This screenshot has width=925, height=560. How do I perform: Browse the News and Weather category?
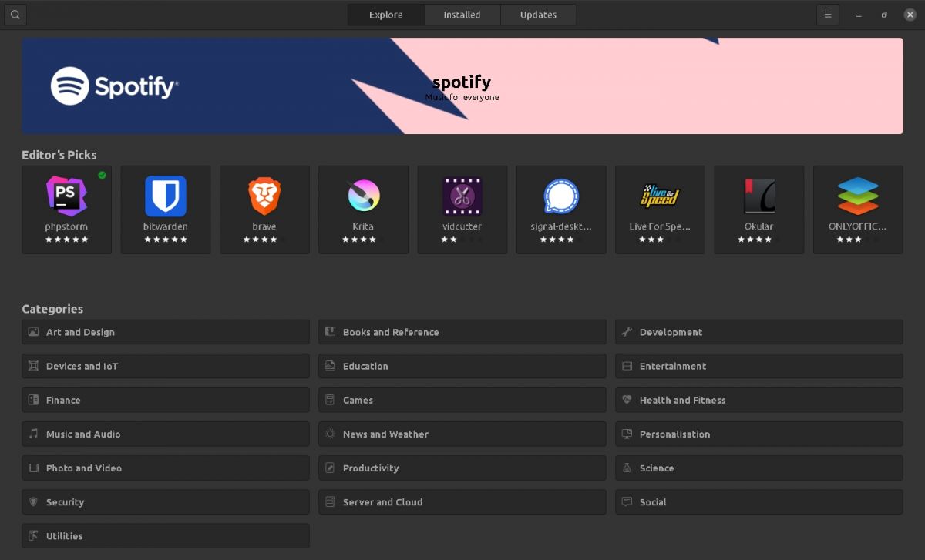point(462,434)
